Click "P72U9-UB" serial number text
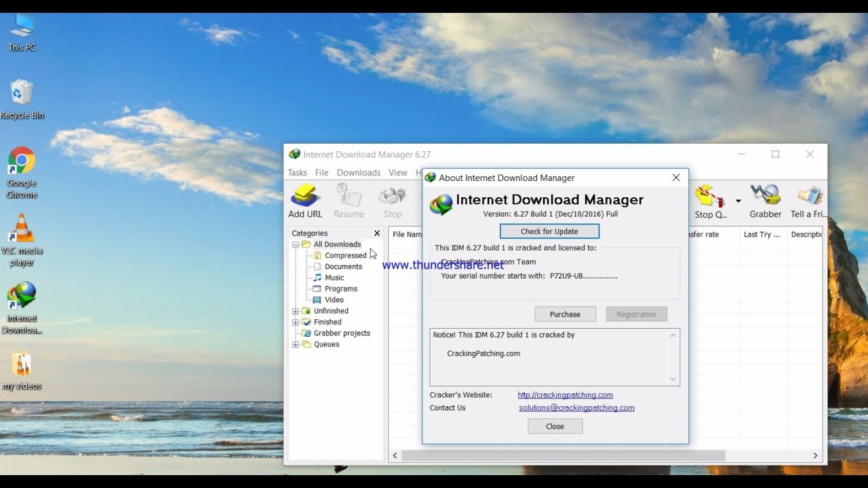 click(x=566, y=276)
